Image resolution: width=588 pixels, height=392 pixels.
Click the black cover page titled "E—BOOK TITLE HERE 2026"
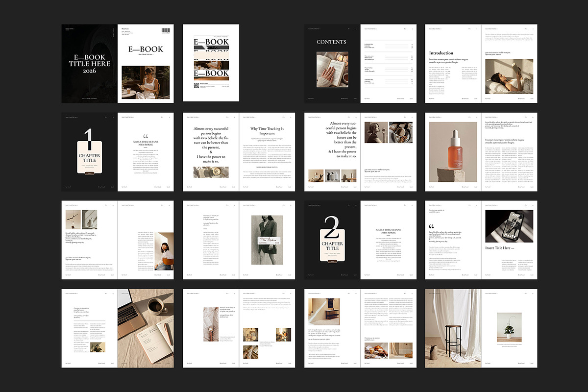(x=90, y=64)
